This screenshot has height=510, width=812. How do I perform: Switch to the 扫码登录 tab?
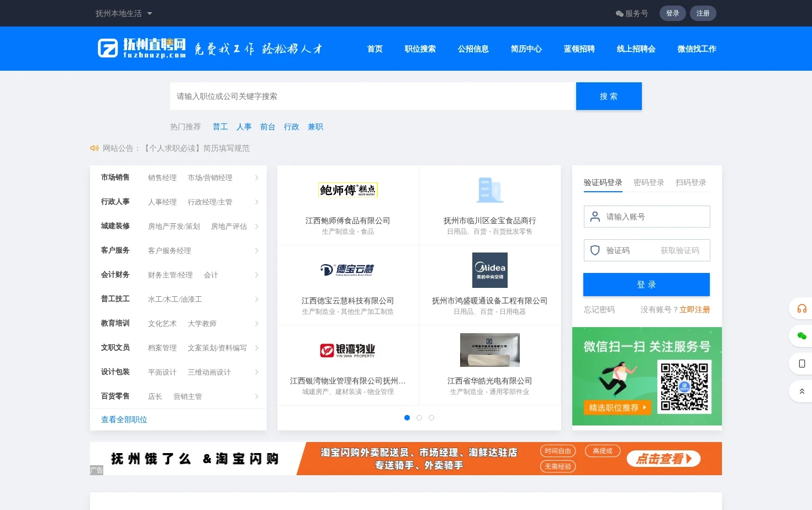tap(691, 182)
